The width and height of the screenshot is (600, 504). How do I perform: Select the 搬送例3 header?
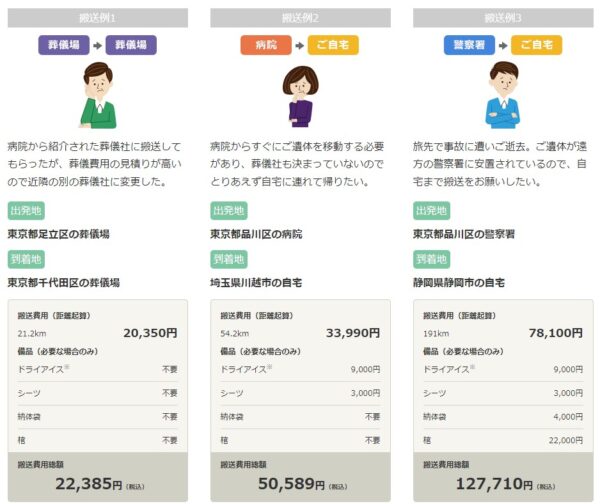501,18
